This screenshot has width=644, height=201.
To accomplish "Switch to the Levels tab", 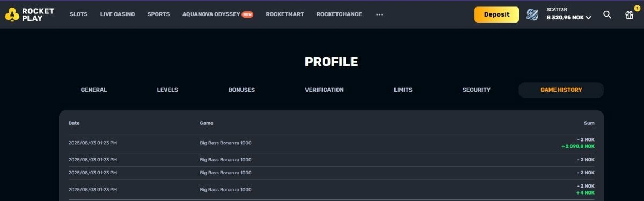I will pyautogui.click(x=167, y=90).
